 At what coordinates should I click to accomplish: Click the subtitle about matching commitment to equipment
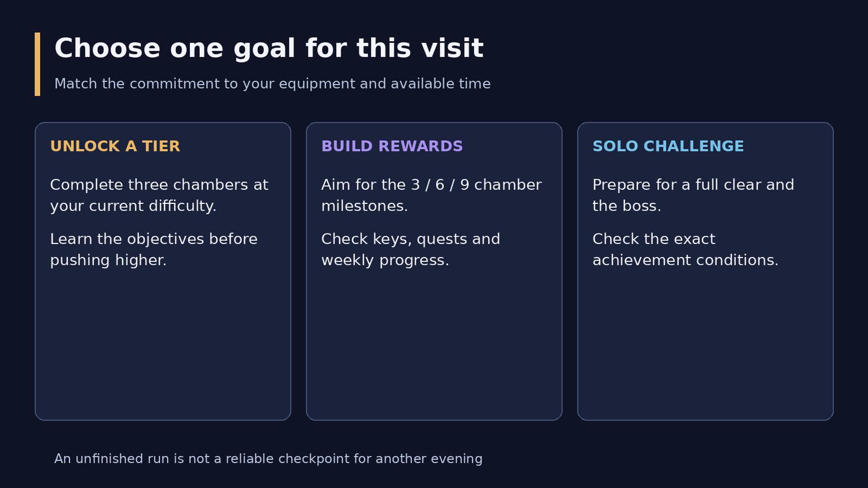[x=272, y=84]
